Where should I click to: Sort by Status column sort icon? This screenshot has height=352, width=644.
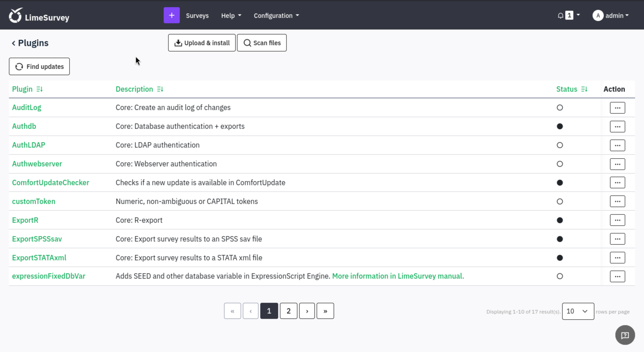(x=584, y=89)
